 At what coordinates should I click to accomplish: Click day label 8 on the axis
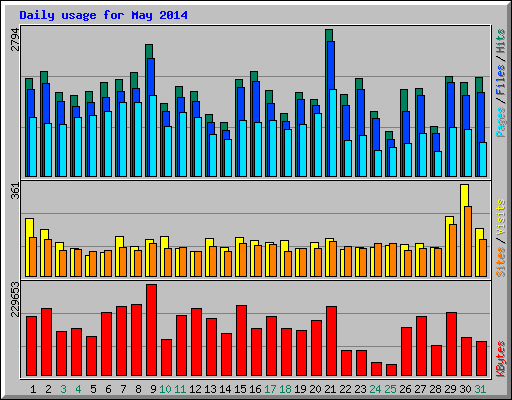tap(138, 389)
